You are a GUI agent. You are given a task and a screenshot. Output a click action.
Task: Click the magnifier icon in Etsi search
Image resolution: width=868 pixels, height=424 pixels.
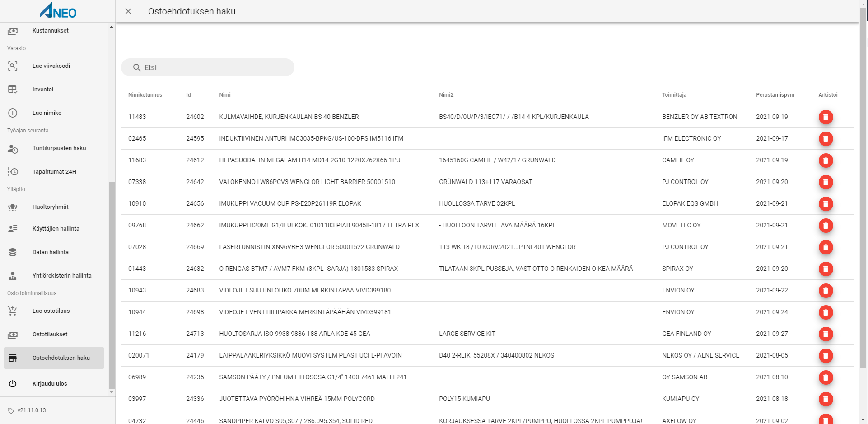pos(137,67)
